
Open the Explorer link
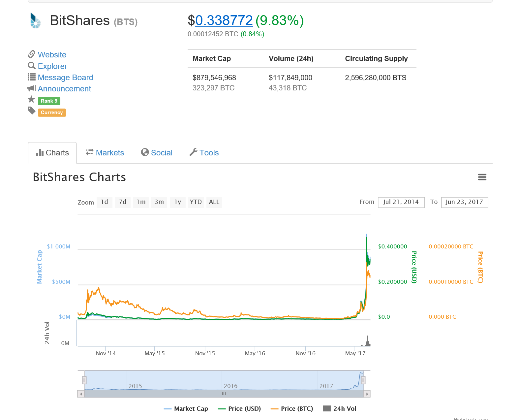52,66
